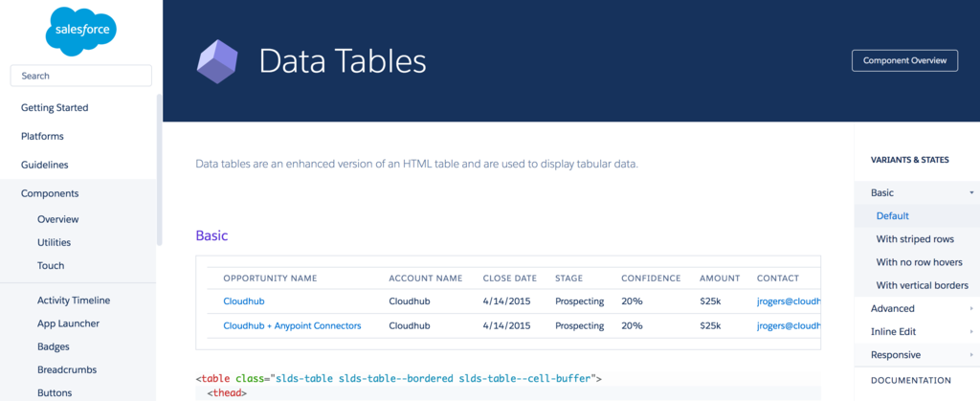The height and width of the screenshot is (401, 980).
Task: Click the Component Overview button
Action: click(x=904, y=60)
